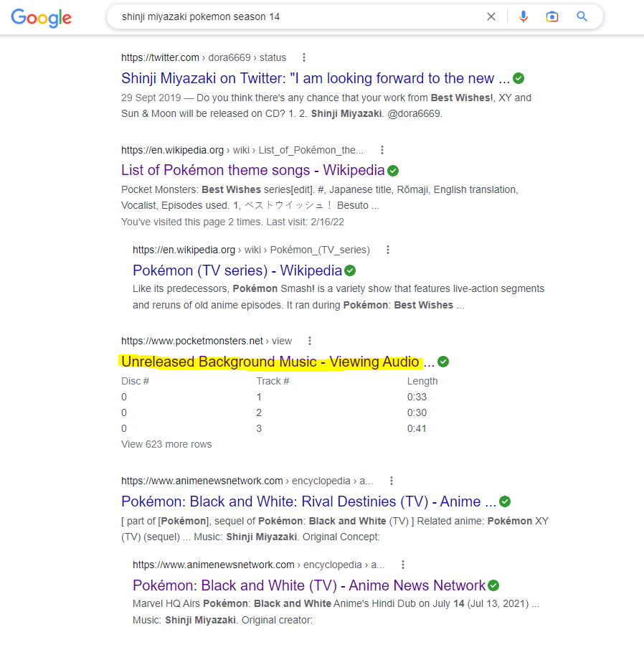Image resolution: width=644 pixels, height=655 pixels.
Task: Open Pokémon Black and White (TV) ANN link
Action: click(309, 585)
